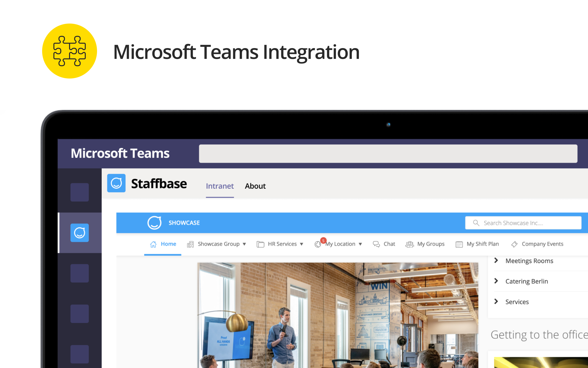Viewport: 588px width, 368px height.
Task: Expand the Showcase Group dropdown arrow
Action: click(244, 244)
